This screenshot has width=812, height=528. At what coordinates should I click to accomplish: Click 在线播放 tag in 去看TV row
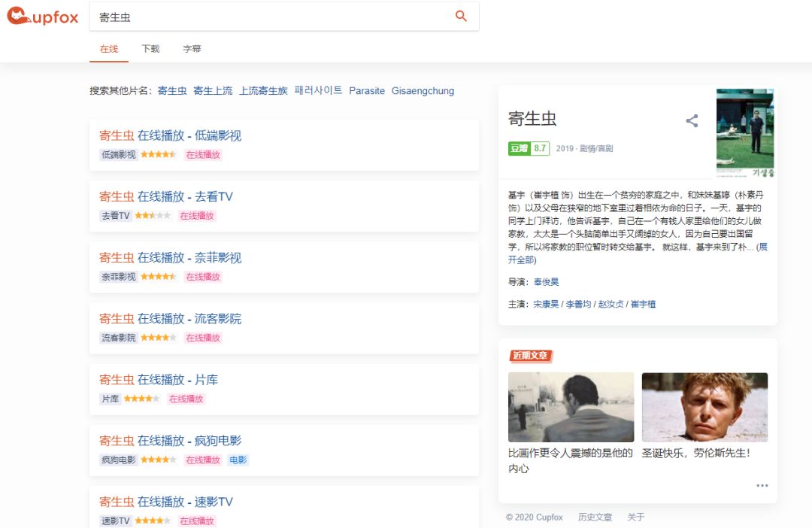coord(197,216)
